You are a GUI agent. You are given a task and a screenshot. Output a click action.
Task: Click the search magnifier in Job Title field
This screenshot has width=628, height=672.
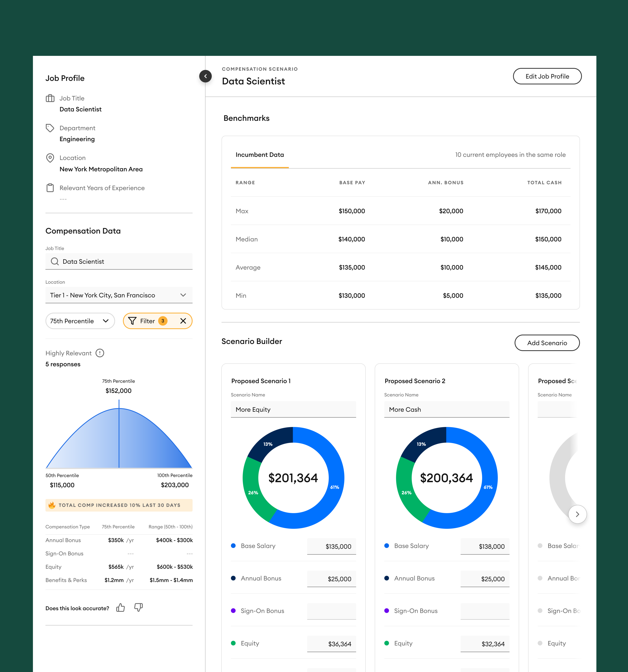(x=55, y=261)
